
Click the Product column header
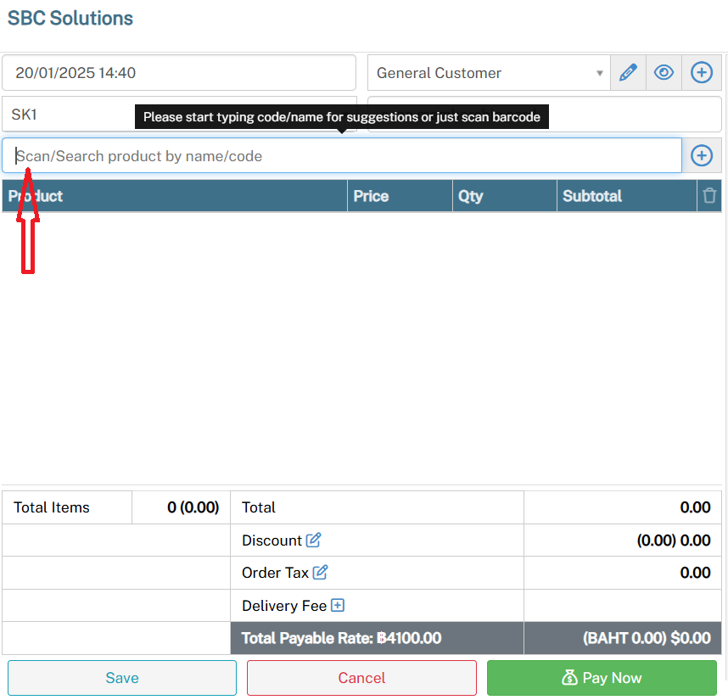[x=36, y=196]
